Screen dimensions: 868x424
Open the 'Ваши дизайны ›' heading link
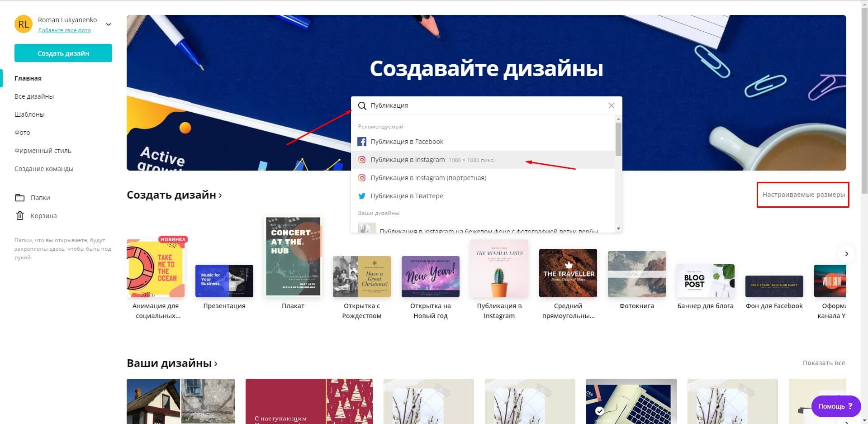click(172, 363)
